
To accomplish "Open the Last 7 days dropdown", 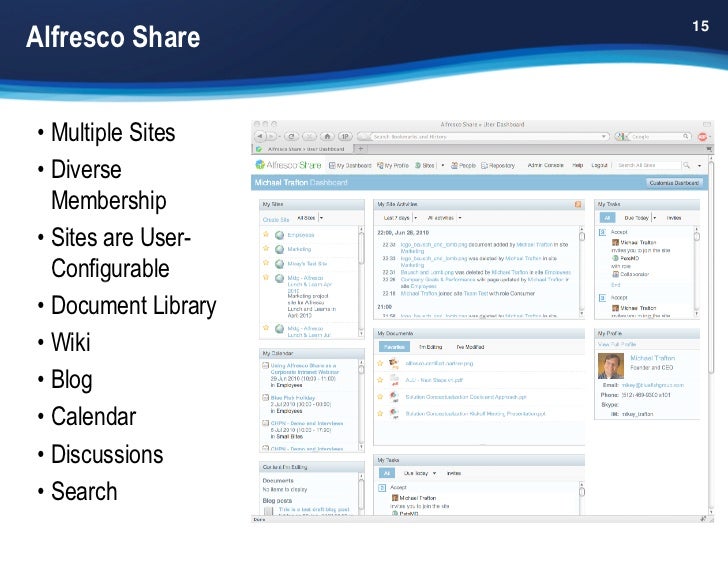I will 416,218.
